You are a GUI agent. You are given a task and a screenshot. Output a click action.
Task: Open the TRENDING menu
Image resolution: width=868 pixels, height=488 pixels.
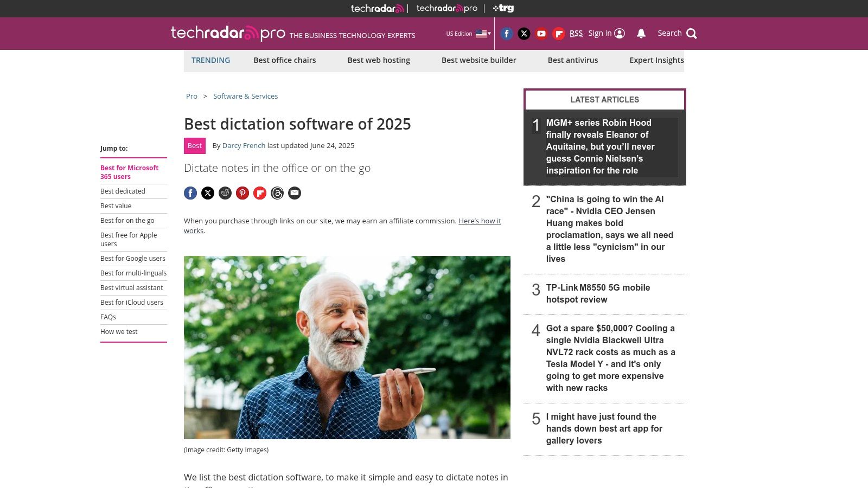(210, 60)
